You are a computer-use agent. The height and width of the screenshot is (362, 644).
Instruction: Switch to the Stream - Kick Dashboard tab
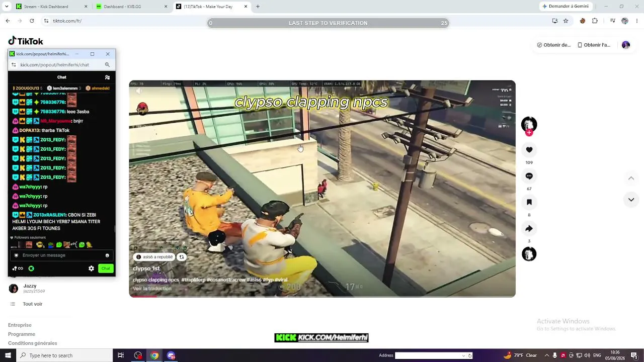click(x=51, y=7)
